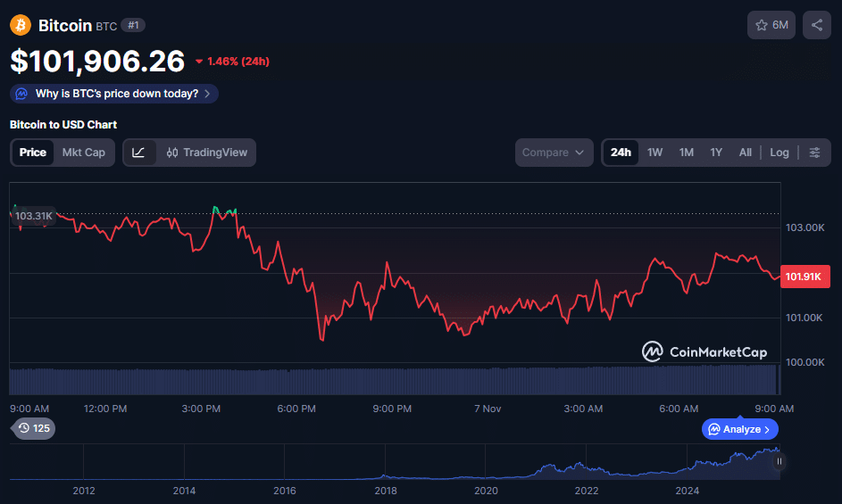Screen dimensions: 842x504
Task: Switch to the Mkt Cap tab
Action: (x=84, y=153)
